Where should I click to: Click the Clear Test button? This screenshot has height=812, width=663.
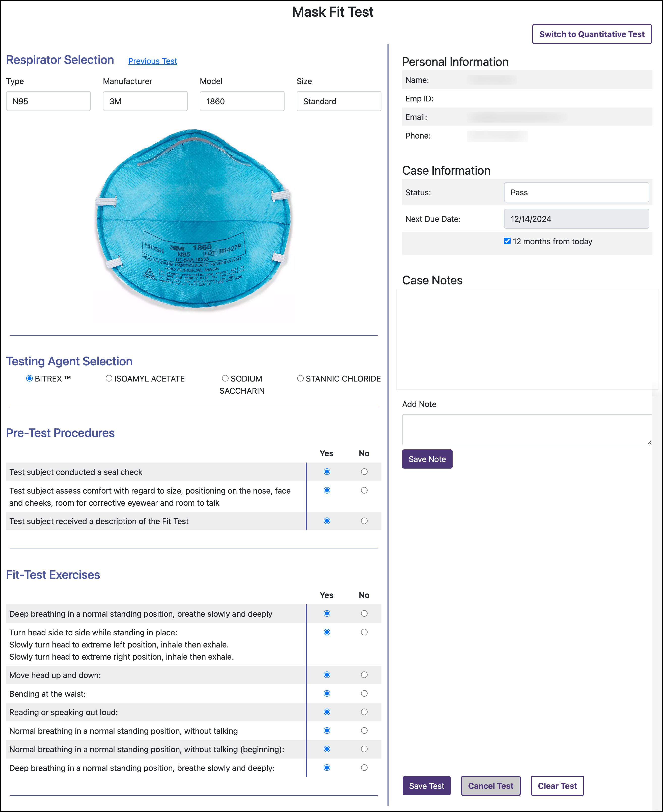pyautogui.click(x=558, y=786)
